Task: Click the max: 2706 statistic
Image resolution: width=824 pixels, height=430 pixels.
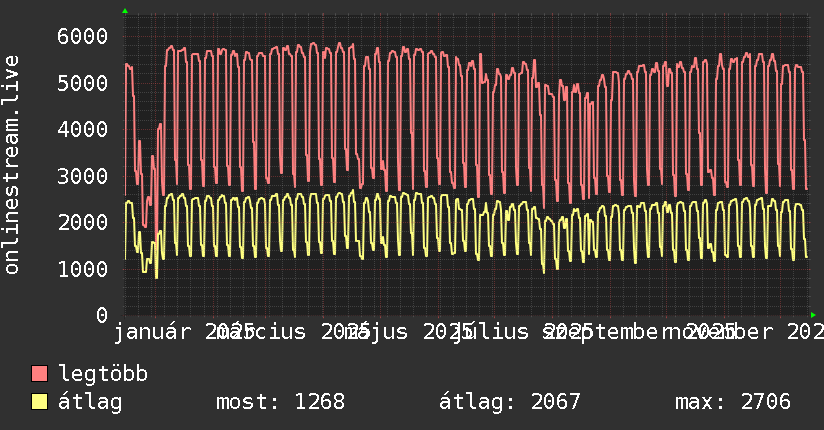Action: [733, 402]
